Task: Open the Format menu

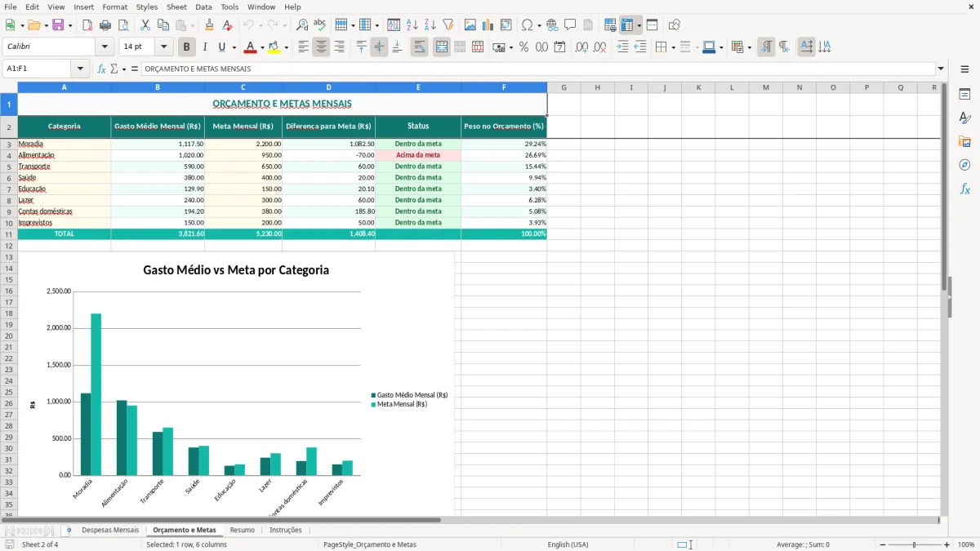Action: 115,7
